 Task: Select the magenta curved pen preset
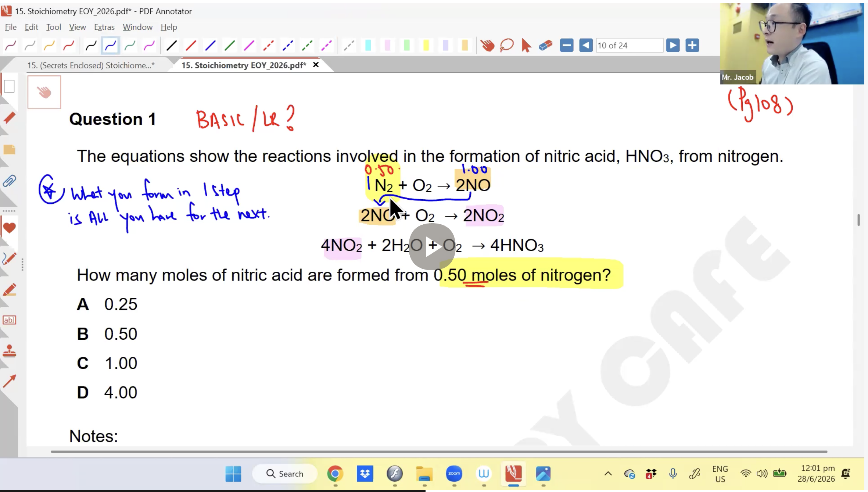coord(11,46)
